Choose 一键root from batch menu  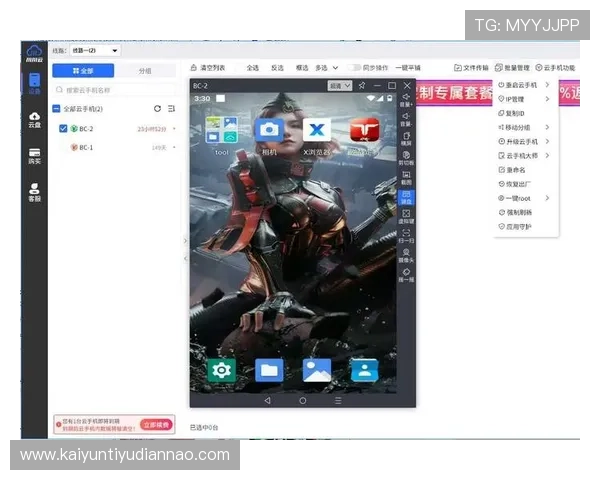pyautogui.click(x=515, y=198)
